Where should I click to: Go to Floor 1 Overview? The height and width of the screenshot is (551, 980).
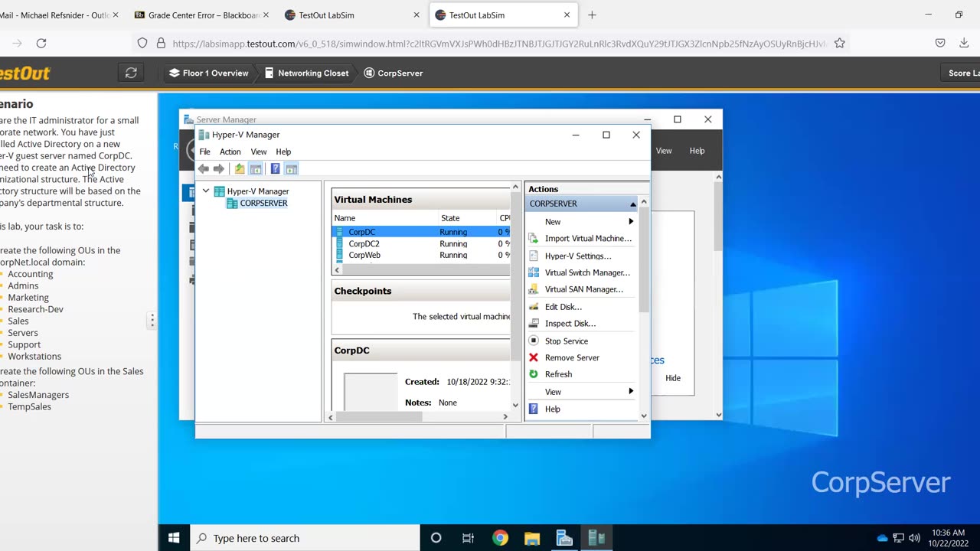(209, 73)
